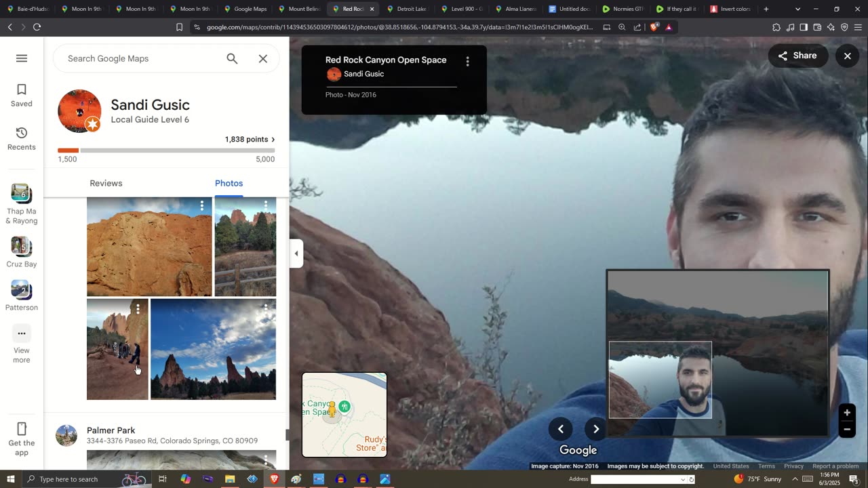The width and height of the screenshot is (868, 488).
Task: Click the photo overview navigator thumbnail
Action: pyautogui.click(x=717, y=352)
